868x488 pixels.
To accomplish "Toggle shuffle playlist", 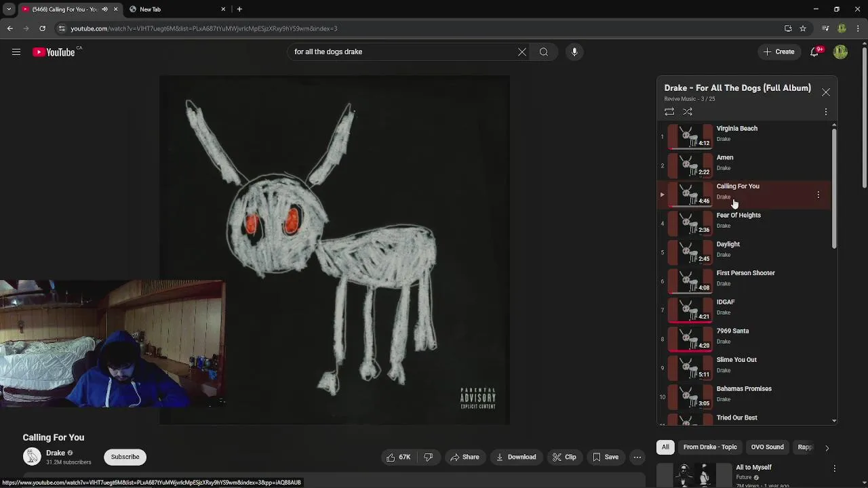I will 688,112.
